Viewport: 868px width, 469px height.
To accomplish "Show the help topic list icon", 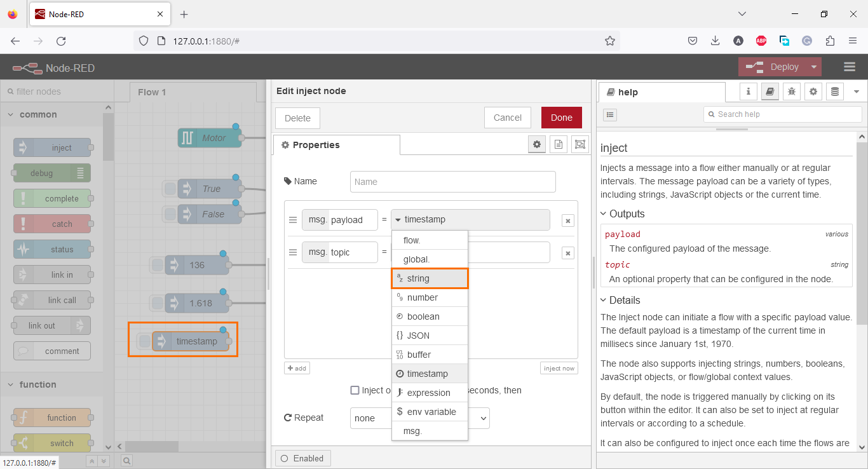I will click(x=609, y=114).
